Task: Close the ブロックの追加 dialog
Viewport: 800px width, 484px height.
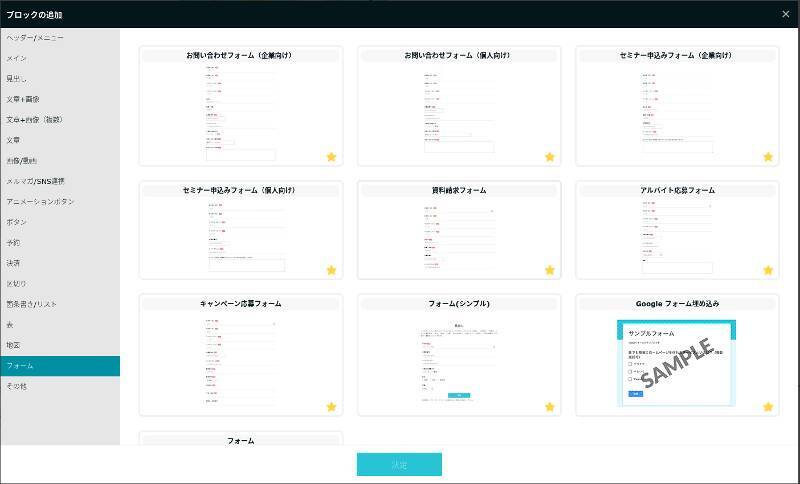Action: (785, 14)
